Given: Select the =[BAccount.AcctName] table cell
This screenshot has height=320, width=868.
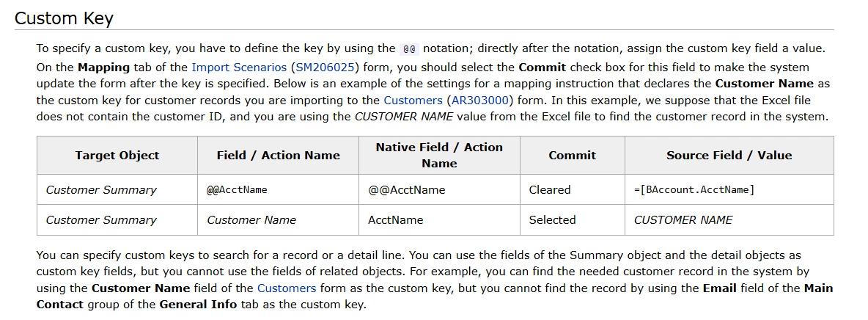Looking at the screenshot, I should [729, 189].
